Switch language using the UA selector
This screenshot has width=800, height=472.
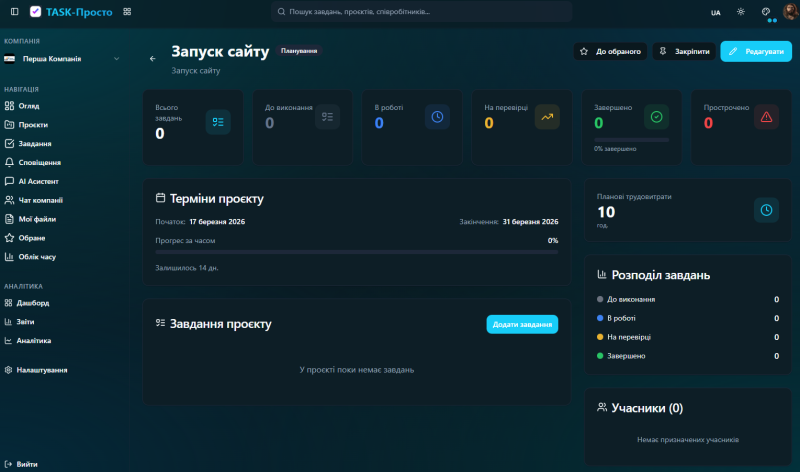(715, 12)
